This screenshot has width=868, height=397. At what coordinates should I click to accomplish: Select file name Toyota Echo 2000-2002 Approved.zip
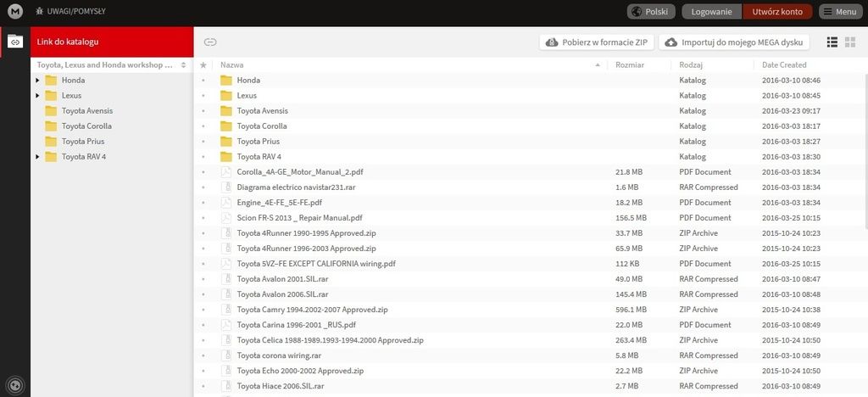tap(300, 371)
